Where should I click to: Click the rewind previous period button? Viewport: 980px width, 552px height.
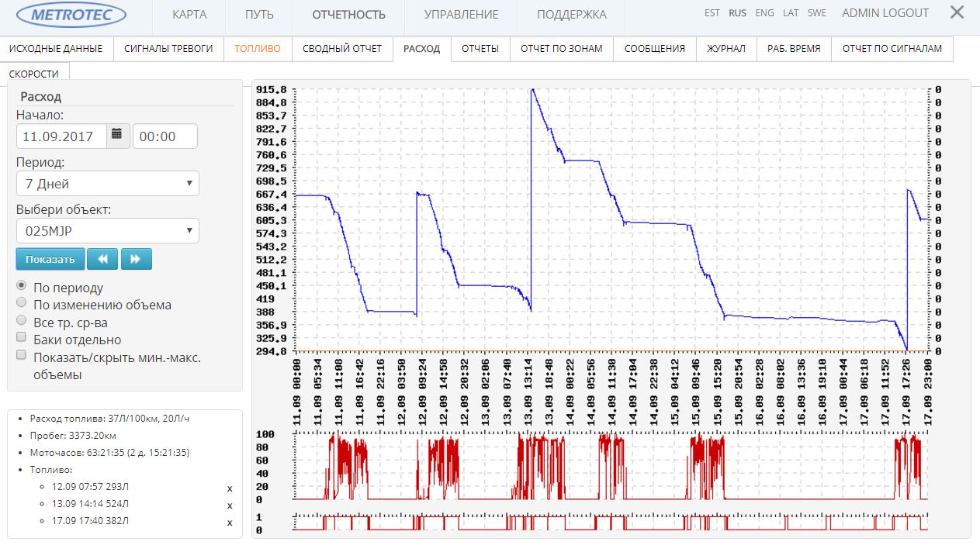[x=102, y=259]
